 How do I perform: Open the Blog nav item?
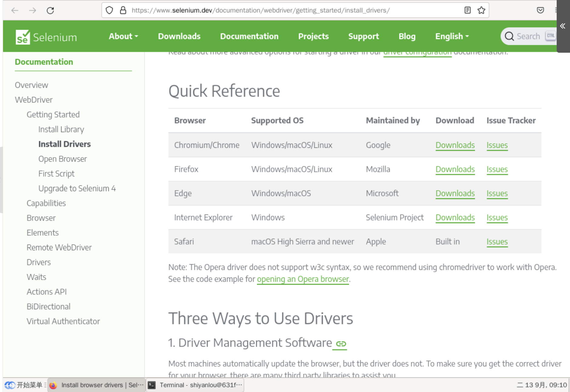[x=407, y=36]
